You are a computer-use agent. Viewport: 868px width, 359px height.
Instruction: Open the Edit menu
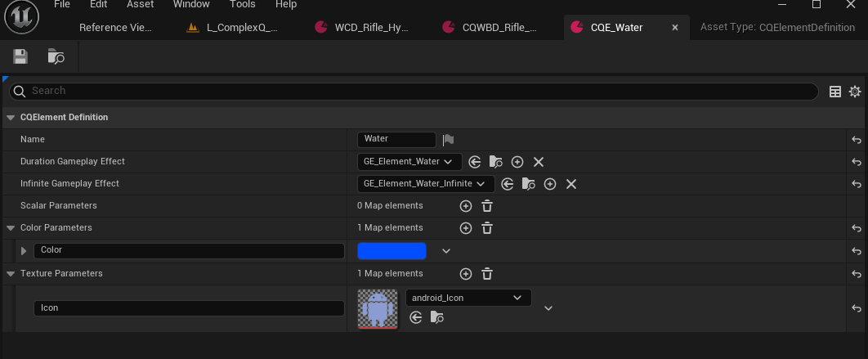point(99,4)
